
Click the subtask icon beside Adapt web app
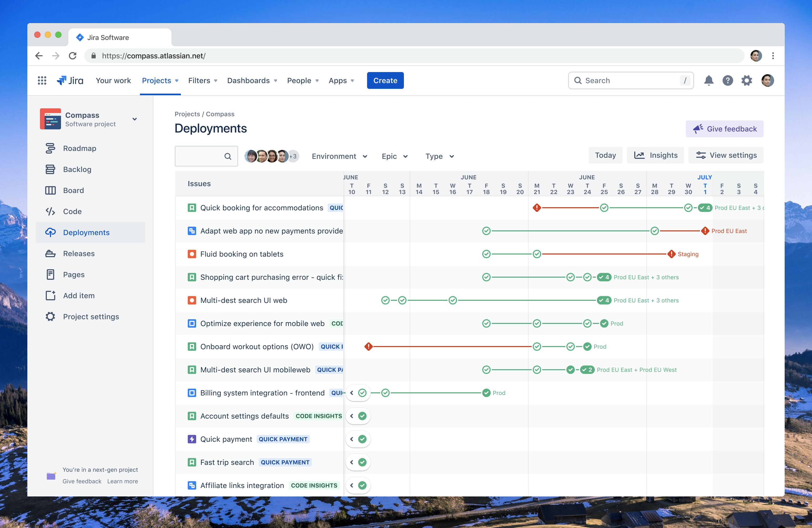pos(192,231)
